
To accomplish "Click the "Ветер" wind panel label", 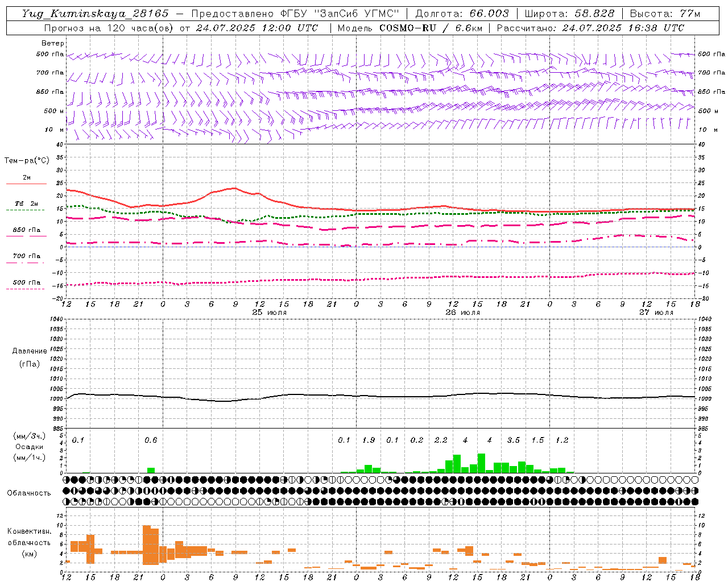I will [53, 43].
